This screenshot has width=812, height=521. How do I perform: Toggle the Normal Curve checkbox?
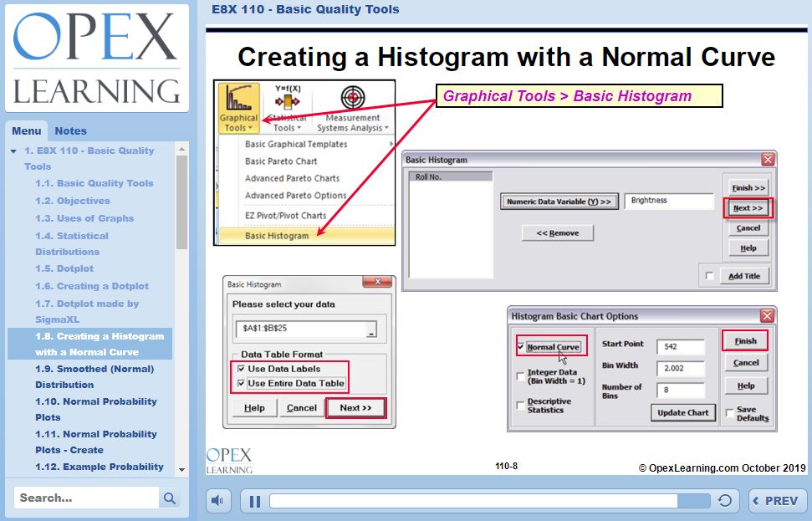click(521, 346)
